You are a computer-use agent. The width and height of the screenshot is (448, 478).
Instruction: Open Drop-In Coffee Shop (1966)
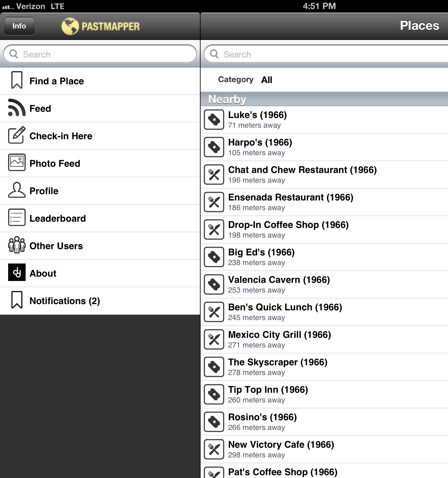(324, 230)
